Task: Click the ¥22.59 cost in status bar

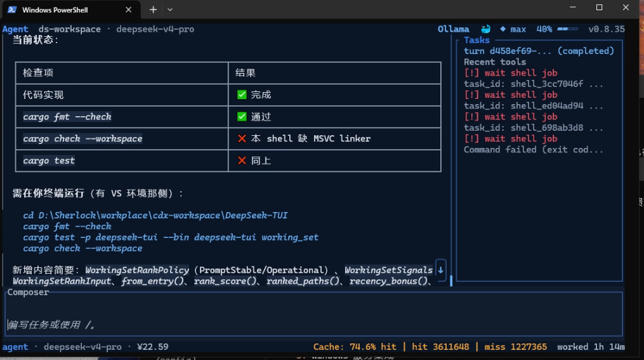Action: click(152, 347)
